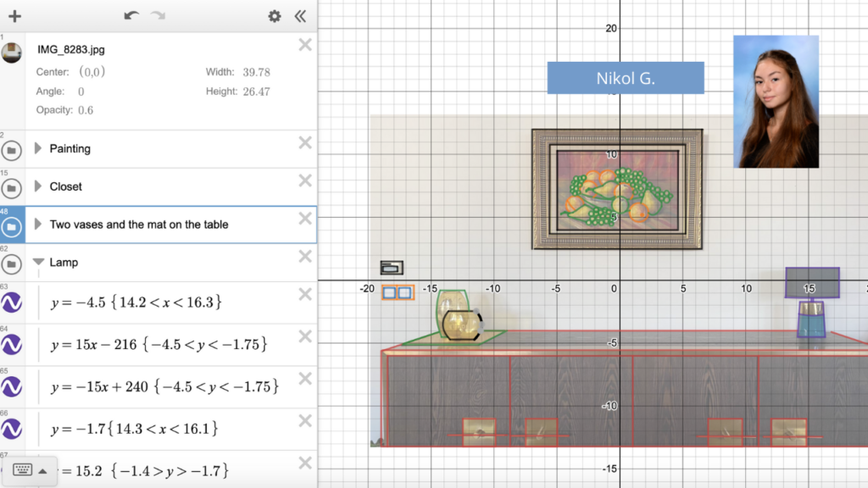Click the y=15x-216 expression text

pyautogui.click(x=159, y=344)
